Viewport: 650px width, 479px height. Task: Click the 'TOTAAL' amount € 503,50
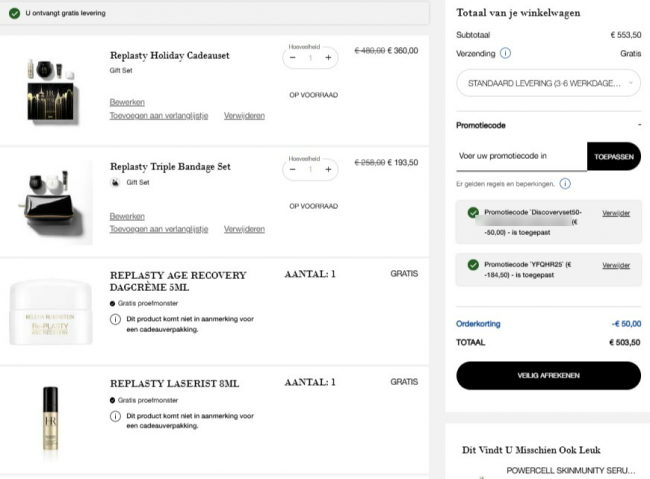625,343
